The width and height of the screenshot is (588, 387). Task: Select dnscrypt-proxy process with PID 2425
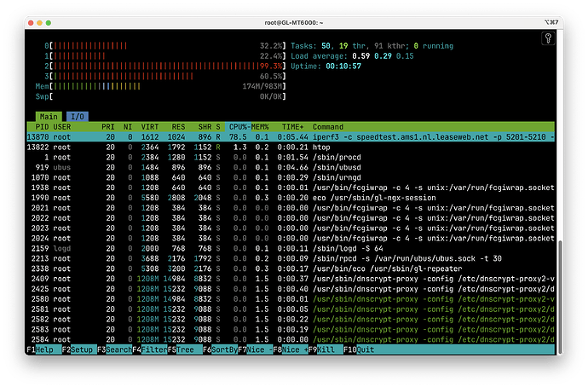click(291, 289)
